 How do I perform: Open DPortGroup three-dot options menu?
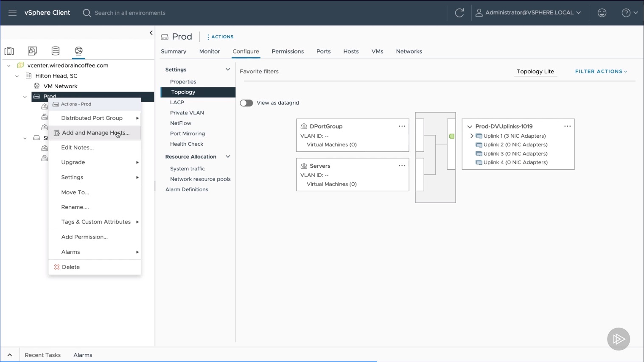(x=402, y=126)
